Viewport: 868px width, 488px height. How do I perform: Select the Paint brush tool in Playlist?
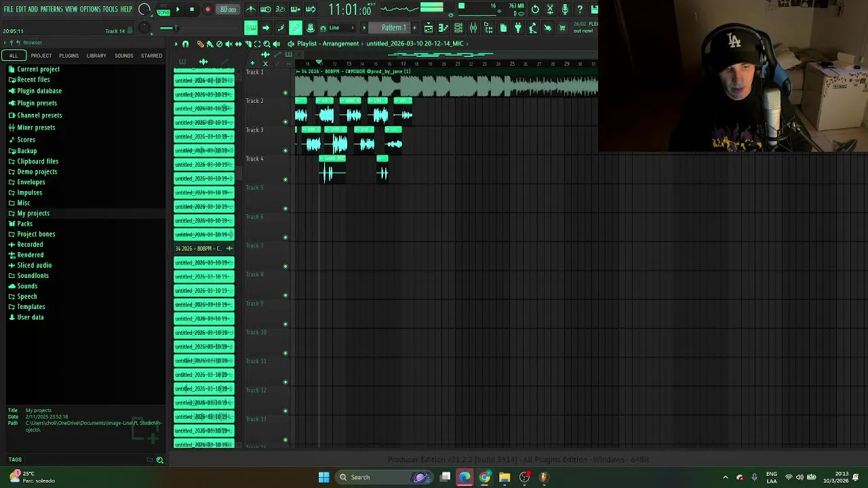(x=210, y=43)
